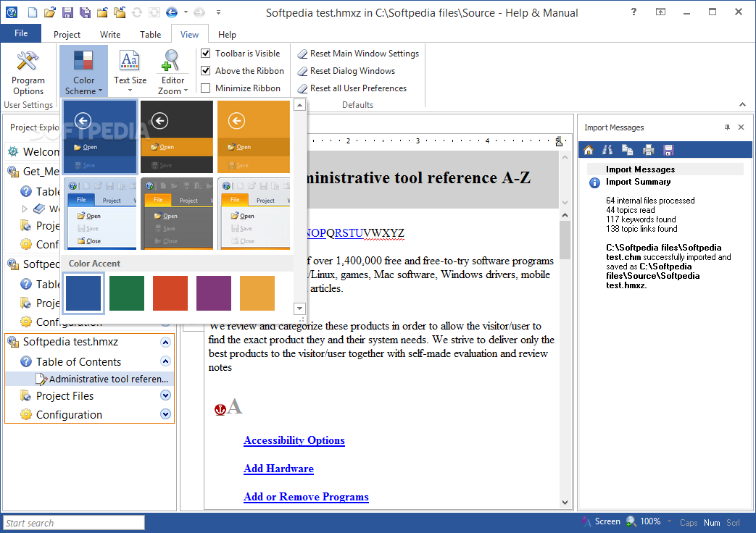Switch to the Help tab
The height and width of the screenshot is (533, 756).
pos(227,35)
